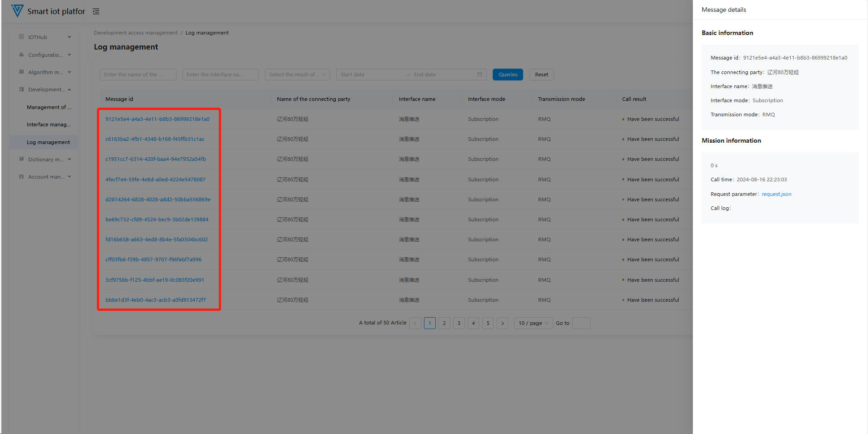Click the Configuration menu icon in sidebar
Image resolution: width=868 pixels, height=434 pixels.
21,55
